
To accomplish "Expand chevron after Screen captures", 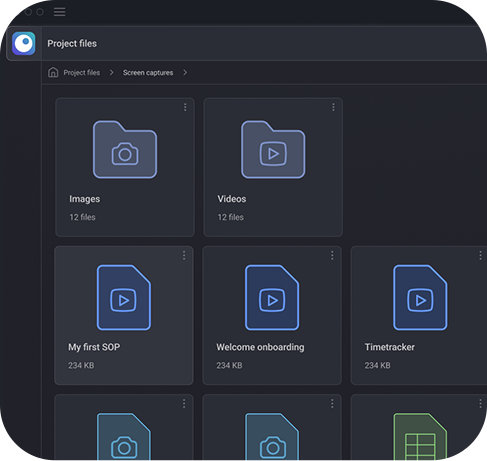I will 185,72.
